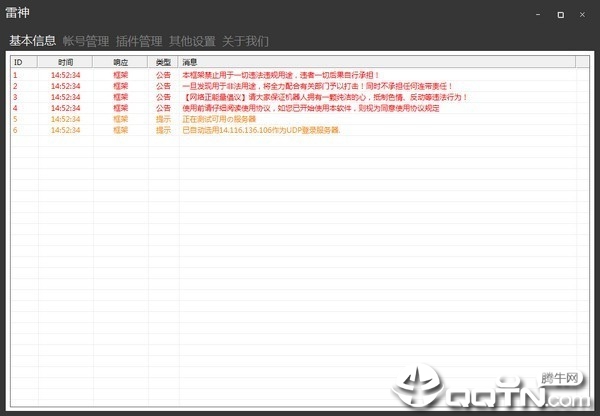Switch to the 帐号管理 tab
Screen dimensions: 600x416
tap(86, 41)
